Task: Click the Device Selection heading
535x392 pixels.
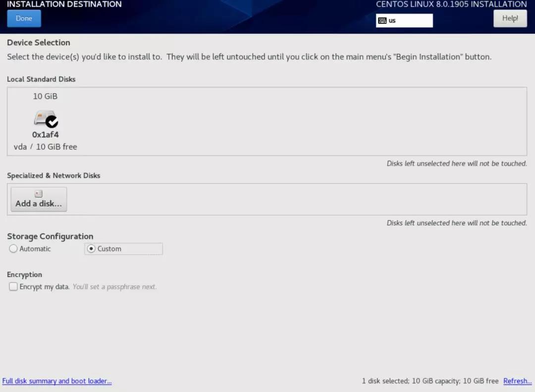Action: coord(39,43)
